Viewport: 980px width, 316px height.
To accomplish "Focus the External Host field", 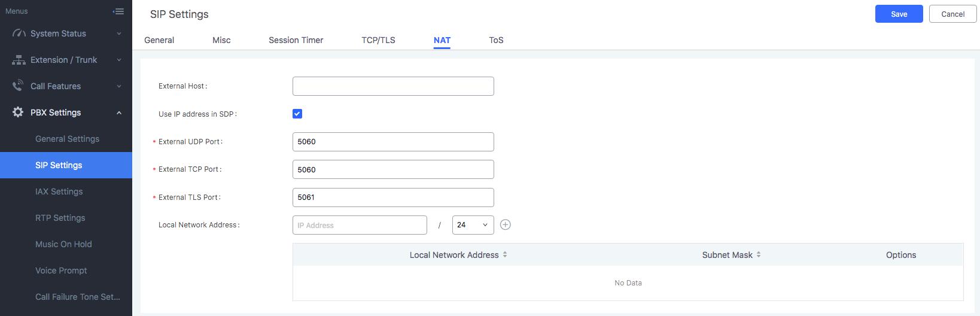I will point(393,86).
